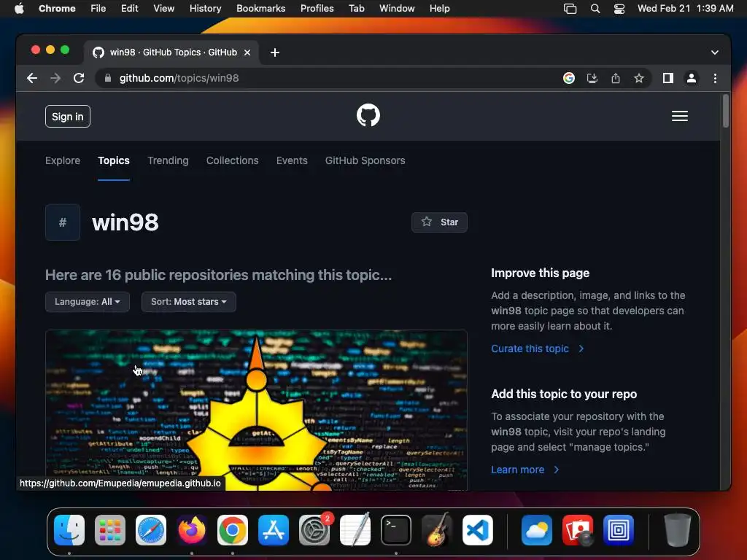Switch to the Explore tab
This screenshot has height=560, width=747.
tap(63, 160)
